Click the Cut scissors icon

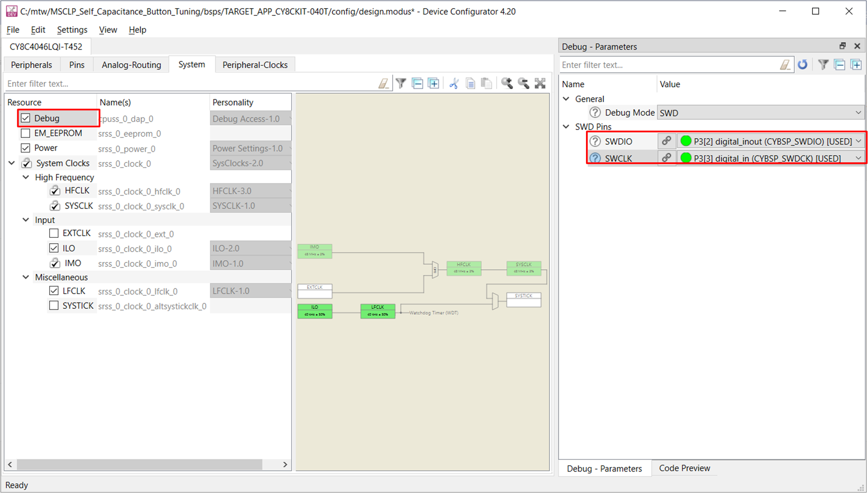click(x=454, y=83)
